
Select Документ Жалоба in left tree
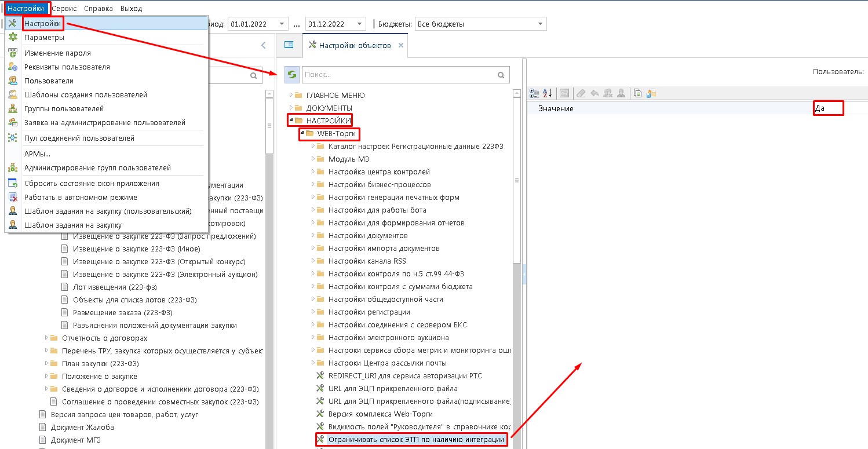[x=82, y=427]
